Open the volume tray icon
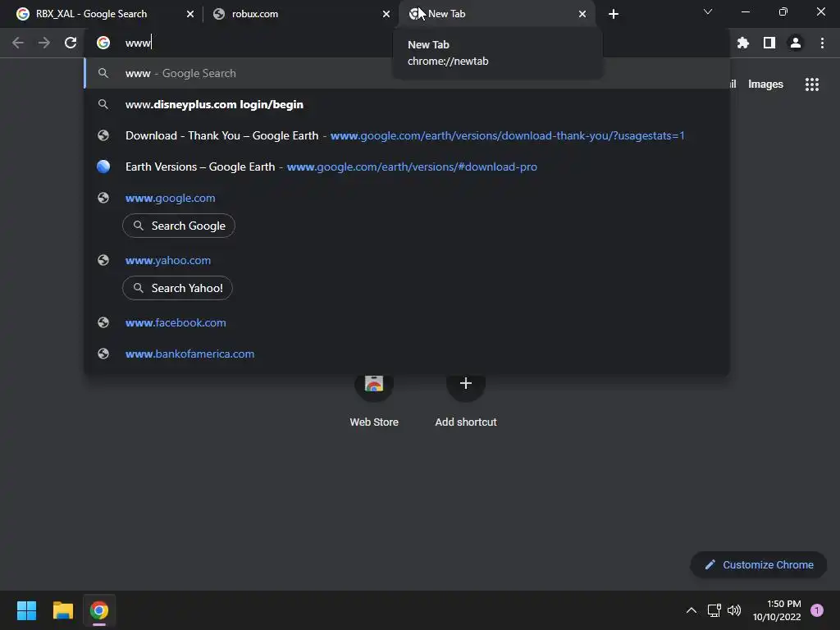 point(734,610)
